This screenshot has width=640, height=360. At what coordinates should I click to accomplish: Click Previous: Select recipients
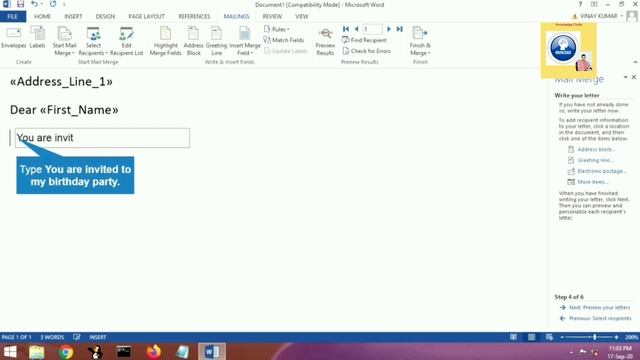click(x=600, y=318)
